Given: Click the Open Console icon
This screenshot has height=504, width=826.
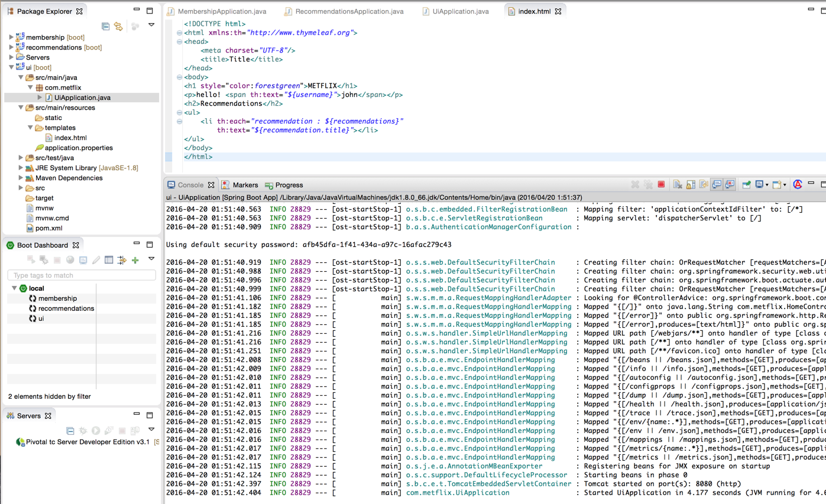Looking at the screenshot, I should pos(776,184).
